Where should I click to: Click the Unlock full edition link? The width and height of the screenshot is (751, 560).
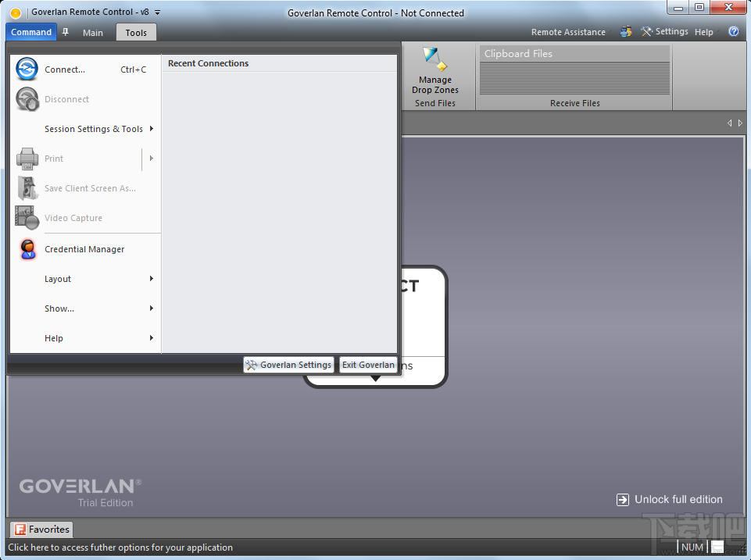[678, 500]
